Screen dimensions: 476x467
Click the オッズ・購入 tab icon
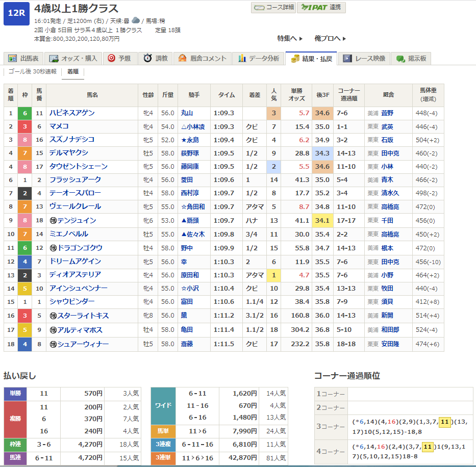click(x=53, y=59)
